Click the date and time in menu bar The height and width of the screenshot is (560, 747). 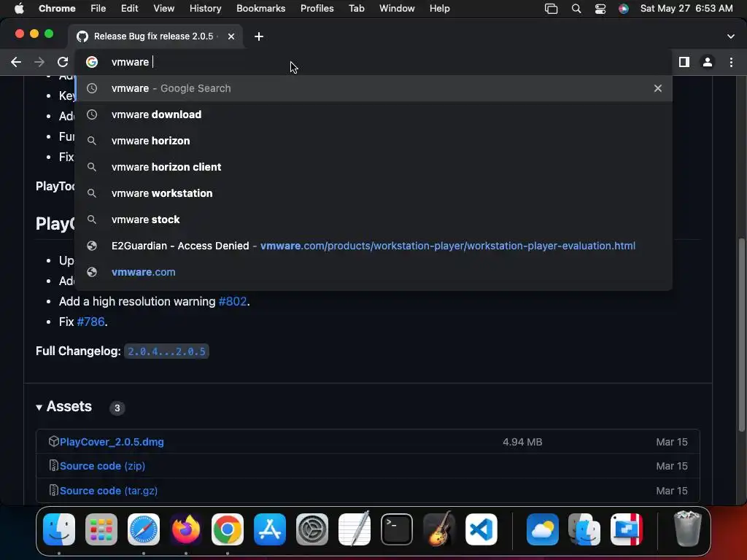[686, 9]
